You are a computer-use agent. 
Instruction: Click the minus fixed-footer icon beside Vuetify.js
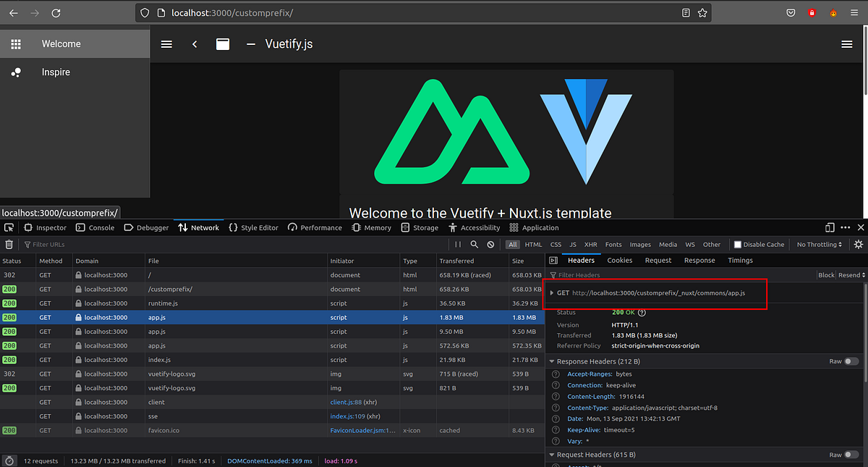point(251,44)
